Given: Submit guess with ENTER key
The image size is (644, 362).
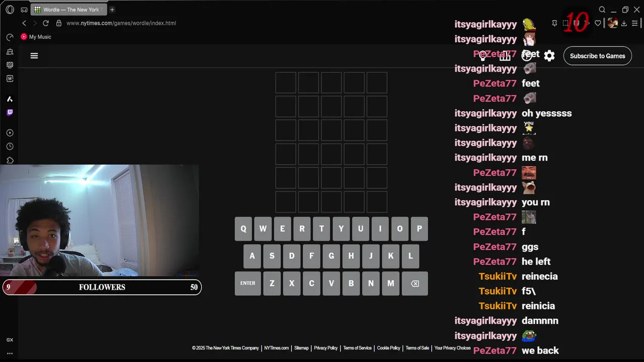Looking at the screenshot, I should 248,284.
